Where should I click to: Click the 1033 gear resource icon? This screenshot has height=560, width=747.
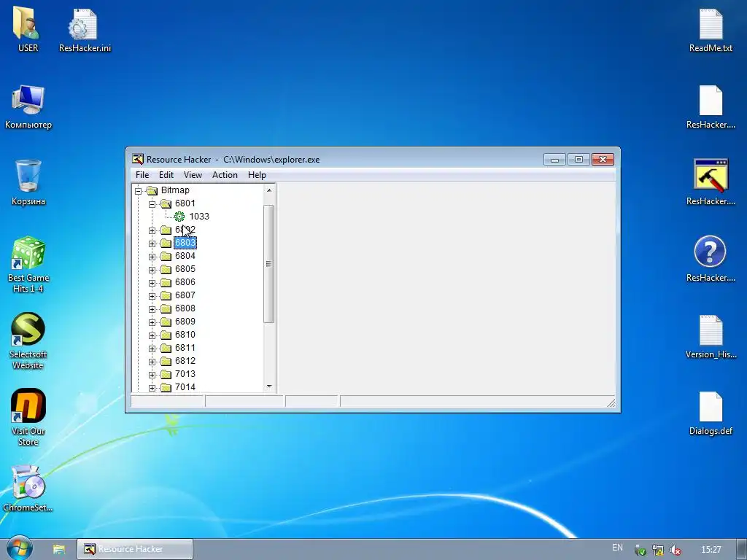(x=179, y=217)
